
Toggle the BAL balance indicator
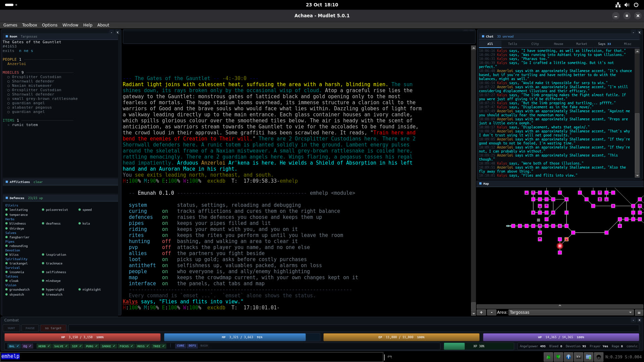pos(14,346)
